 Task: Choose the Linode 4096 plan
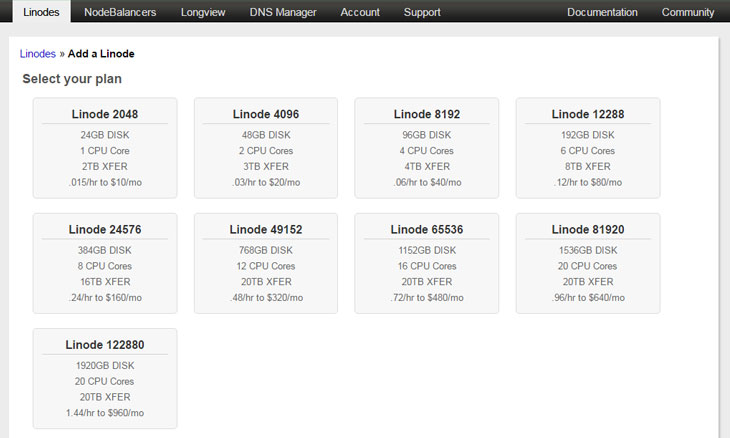pos(266,148)
